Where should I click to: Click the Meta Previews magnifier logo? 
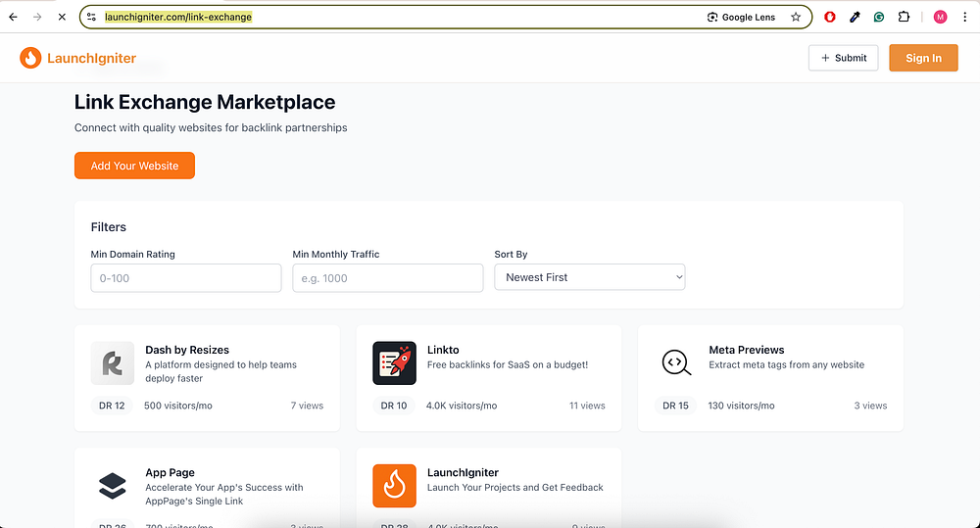[676, 363]
